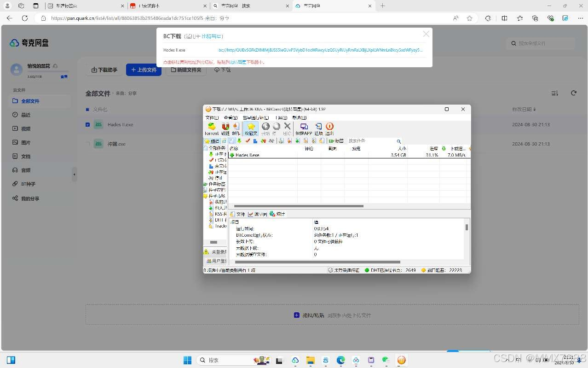The height and width of the screenshot is (368, 588).
Task: Click the red checkmark completed filter icon
Action: tap(248, 141)
